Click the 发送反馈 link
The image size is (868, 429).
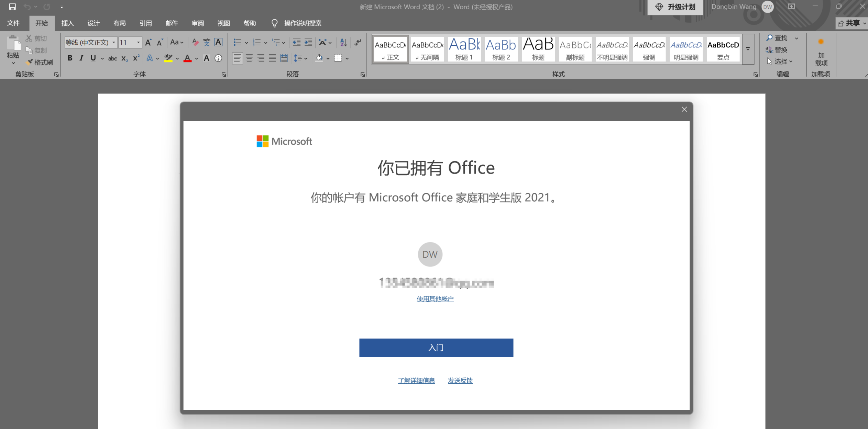[x=460, y=380]
